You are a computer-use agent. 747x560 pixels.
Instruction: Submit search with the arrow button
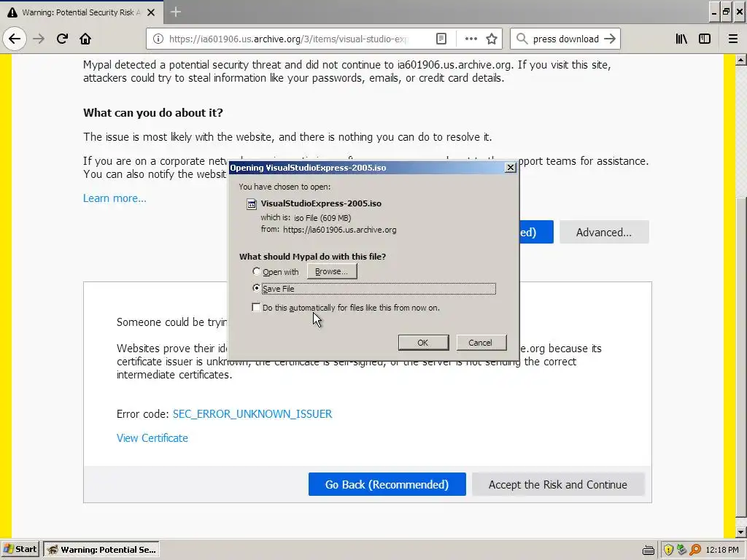(610, 39)
